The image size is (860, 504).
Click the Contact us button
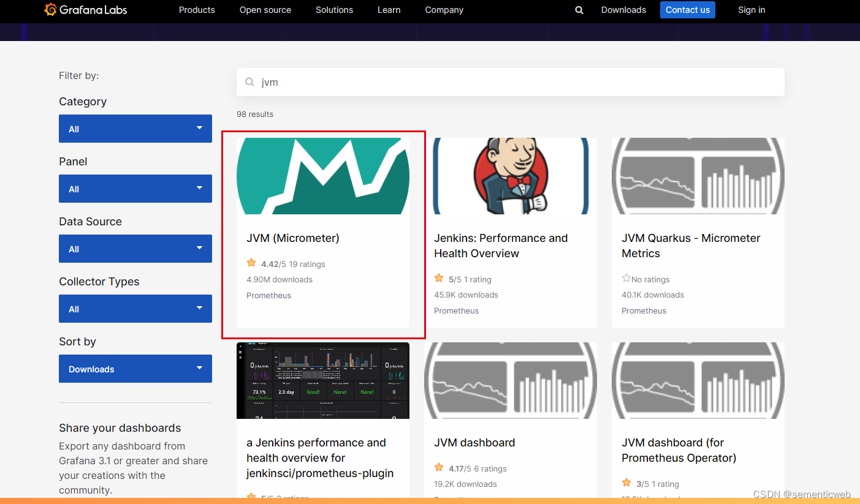click(x=688, y=10)
